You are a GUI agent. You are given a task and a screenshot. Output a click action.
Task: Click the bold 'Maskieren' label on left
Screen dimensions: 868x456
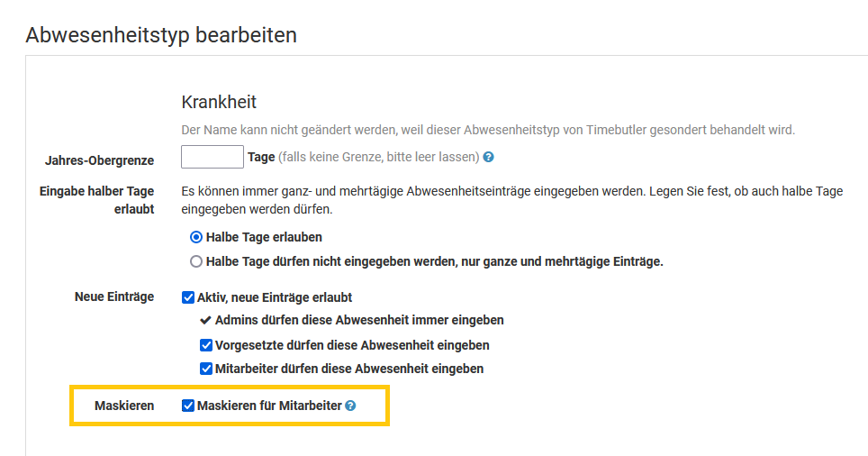(x=124, y=406)
